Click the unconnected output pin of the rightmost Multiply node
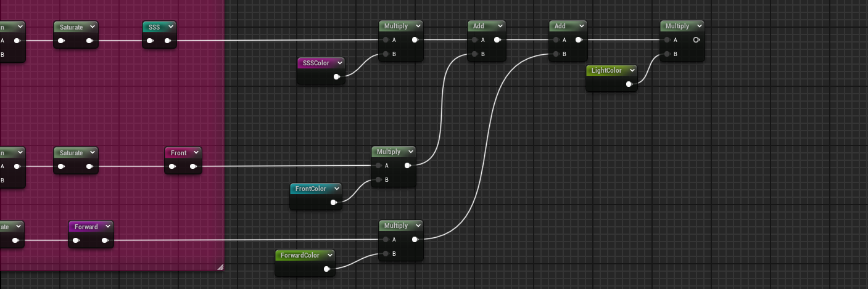 [696, 40]
